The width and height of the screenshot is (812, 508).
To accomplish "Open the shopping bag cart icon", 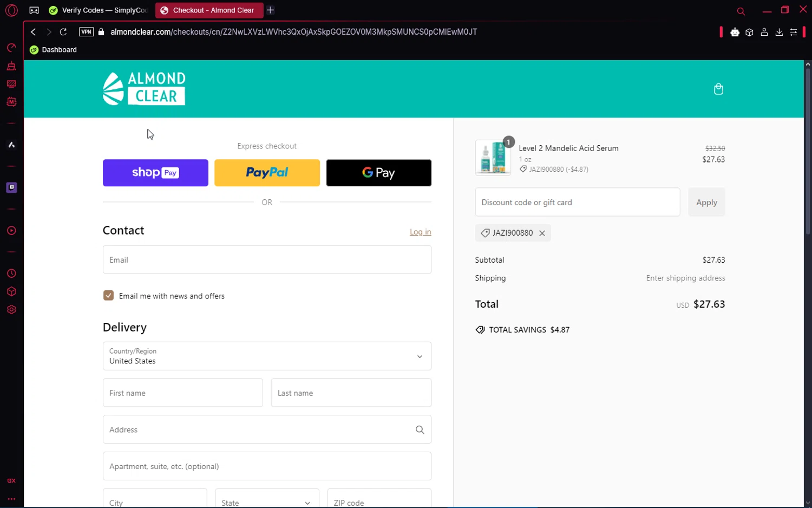I will (x=718, y=89).
